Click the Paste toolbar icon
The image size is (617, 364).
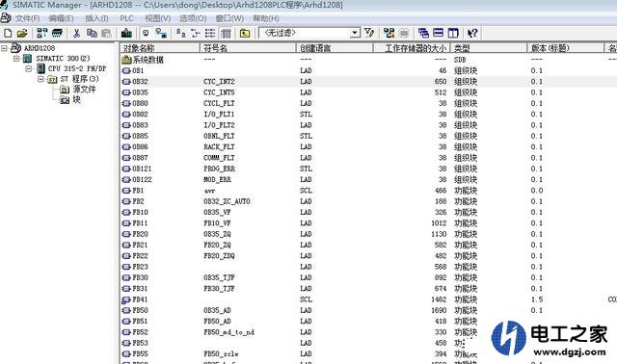coord(106,34)
